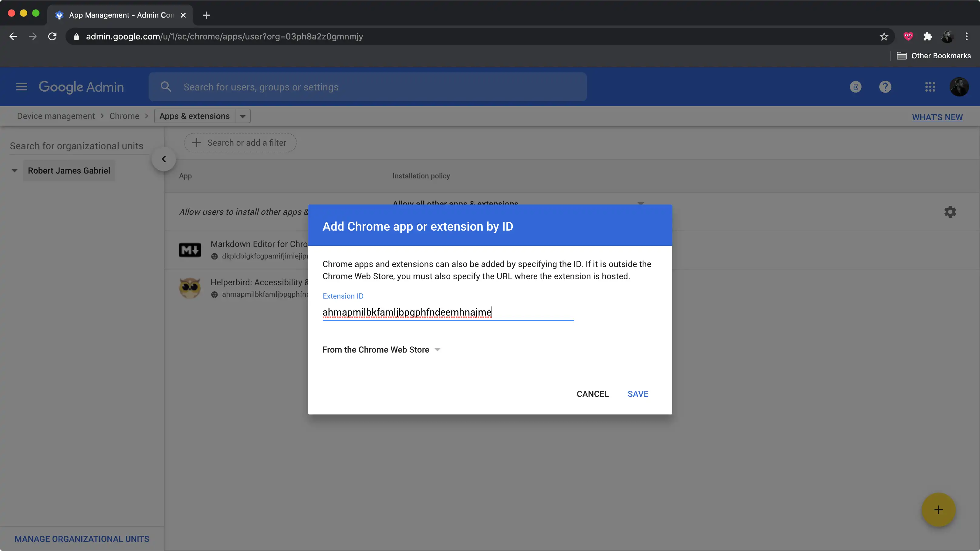Open MANAGE ORGANIZATIONAL UNITS
This screenshot has height=551, width=980.
pos(82,539)
